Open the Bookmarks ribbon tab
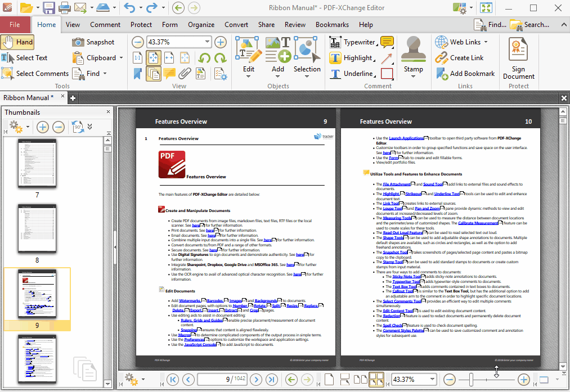Image resolution: width=570 pixels, height=392 pixels. click(332, 25)
